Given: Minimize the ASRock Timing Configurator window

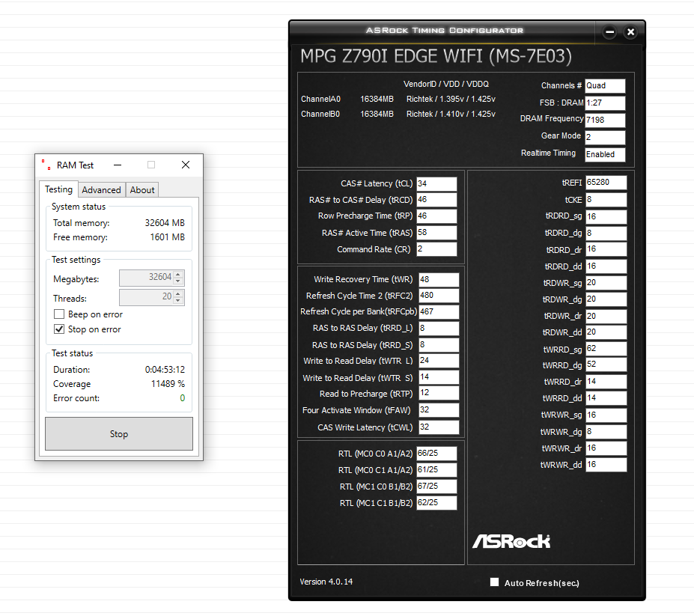Looking at the screenshot, I should pos(609,32).
